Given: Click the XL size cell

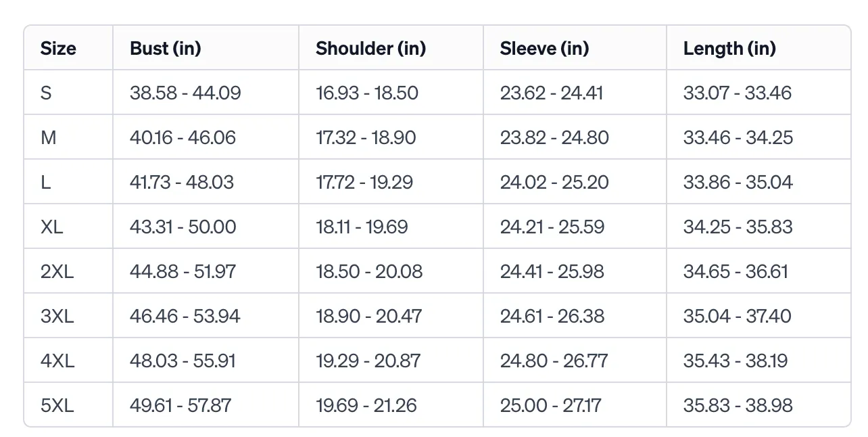Looking at the screenshot, I should (51, 227).
